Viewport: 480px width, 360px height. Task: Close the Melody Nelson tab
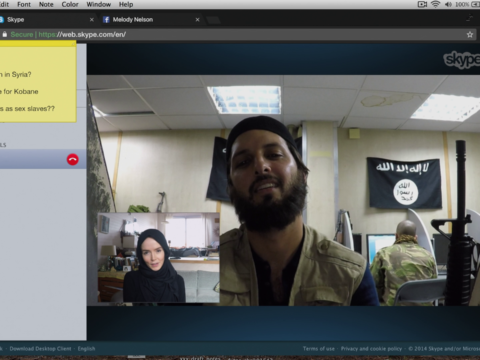(197, 20)
